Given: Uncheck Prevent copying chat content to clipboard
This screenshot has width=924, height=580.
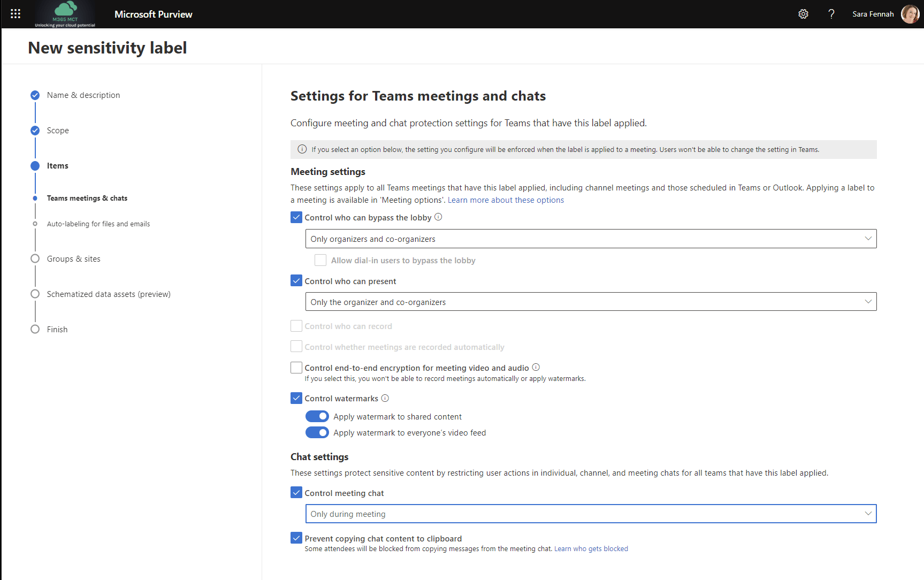Looking at the screenshot, I should (296, 538).
